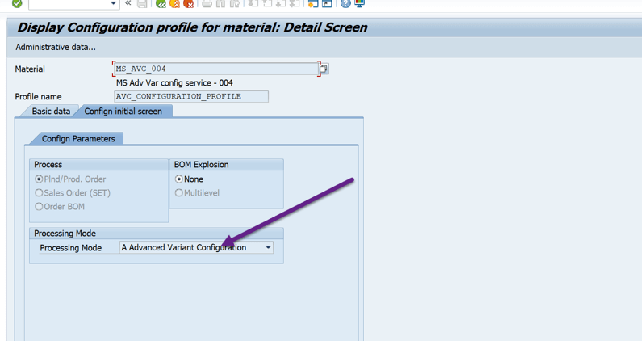Select the Confign Parameters tab
644x341 pixels.
tap(78, 139)
